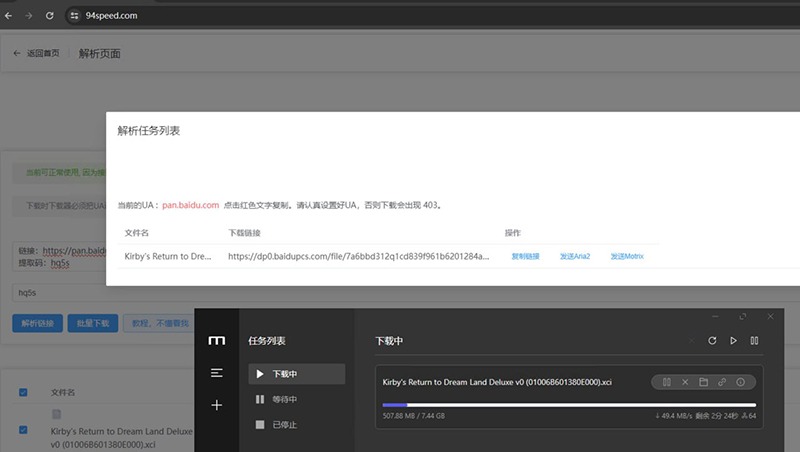Click 'Kirby's Return to Dre...' file name cell

point(167,256)
